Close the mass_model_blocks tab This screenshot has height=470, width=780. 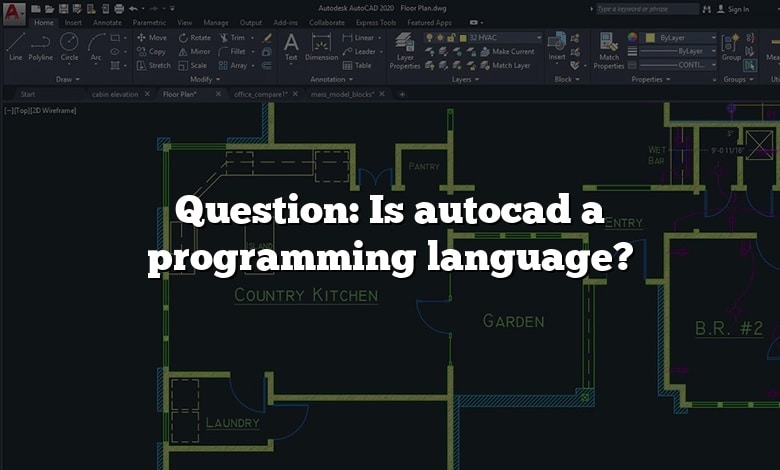tap(382, 94)
